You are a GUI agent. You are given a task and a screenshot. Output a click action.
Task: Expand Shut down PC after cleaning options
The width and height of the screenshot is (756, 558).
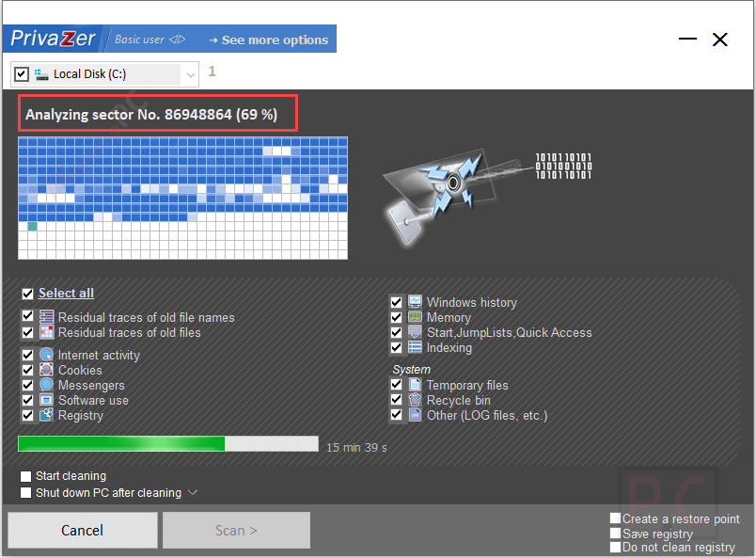pos(193,492)
